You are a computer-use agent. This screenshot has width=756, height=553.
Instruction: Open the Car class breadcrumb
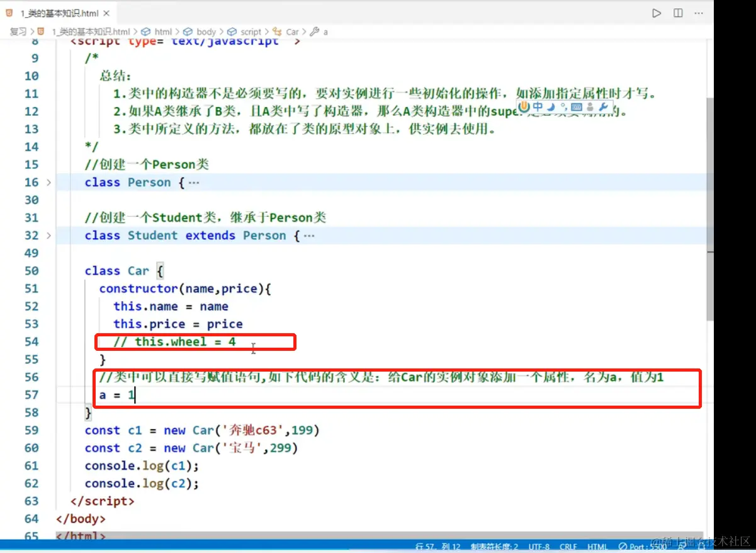point(293,31)
